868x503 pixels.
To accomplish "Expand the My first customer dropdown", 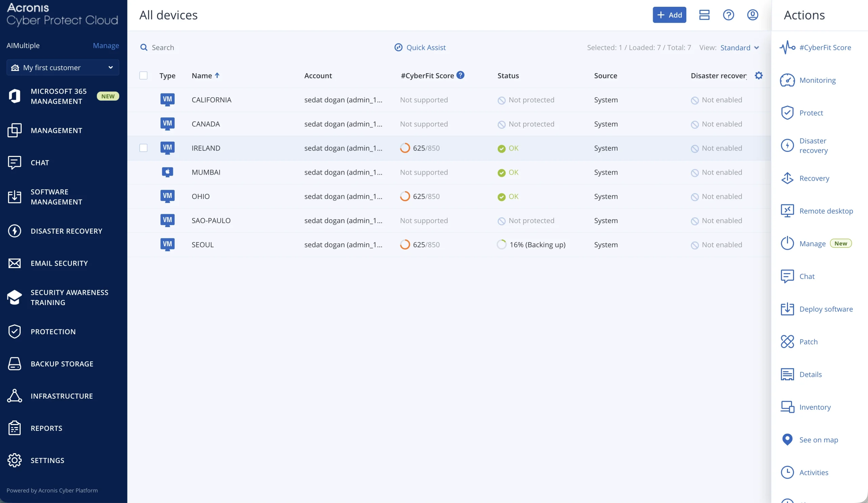I will point(63,67).
